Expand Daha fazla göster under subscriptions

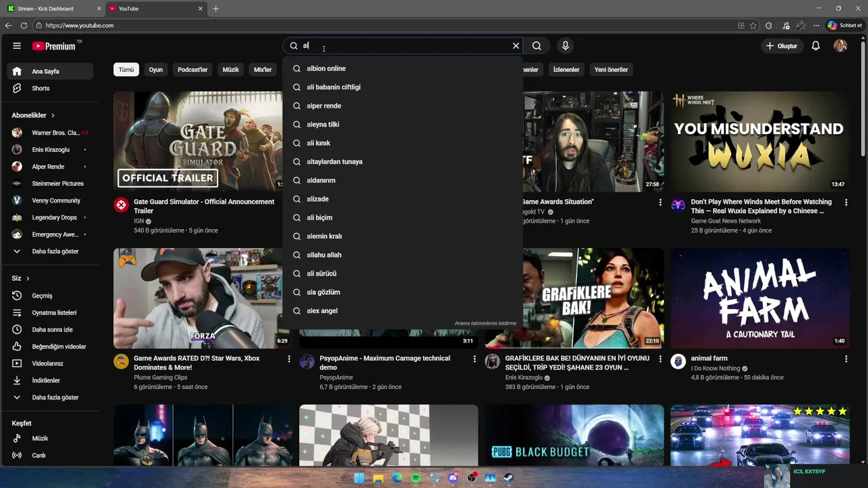[50, 251]
